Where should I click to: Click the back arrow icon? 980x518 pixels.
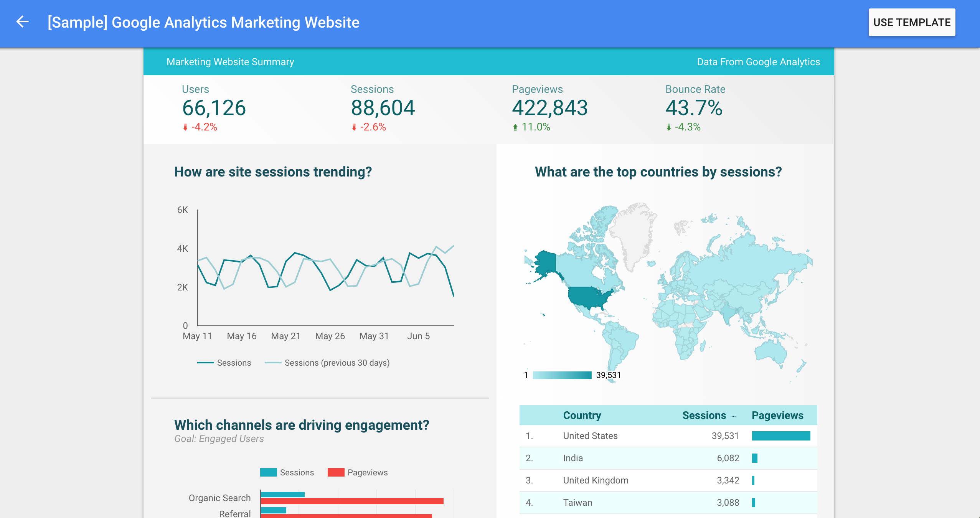point(22,22)
